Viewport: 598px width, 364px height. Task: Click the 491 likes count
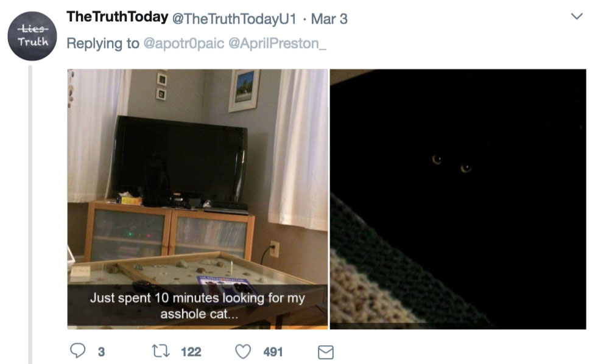(x=273, y=352)
